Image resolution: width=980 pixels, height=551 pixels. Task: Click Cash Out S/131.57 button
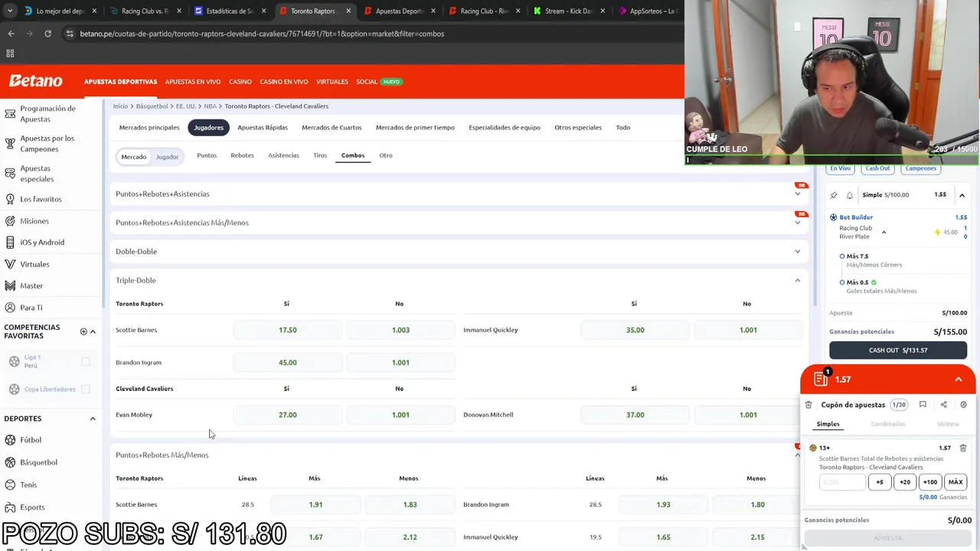[898, 350]
